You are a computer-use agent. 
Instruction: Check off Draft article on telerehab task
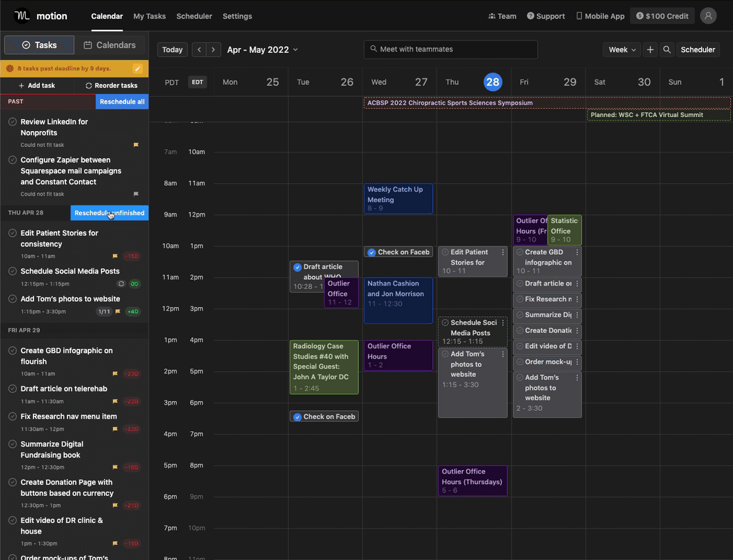13,389
